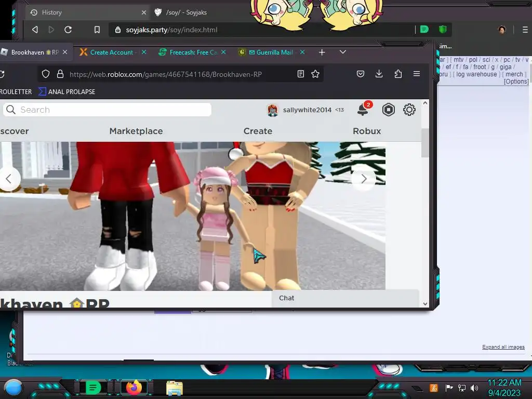Click soyjaks.party address bar
Image resolution: width=532 pixels, height=399 pixels.
click(x=261, y=30)
